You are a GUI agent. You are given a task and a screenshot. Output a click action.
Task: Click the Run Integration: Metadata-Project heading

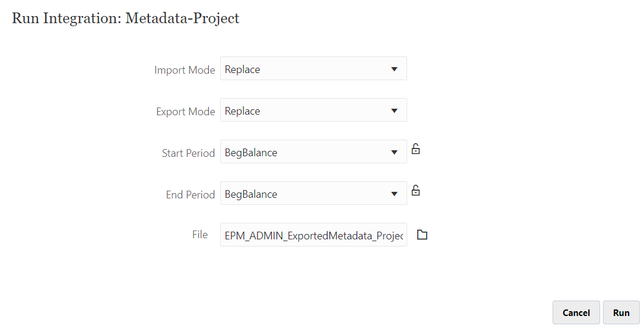point(126,18)
